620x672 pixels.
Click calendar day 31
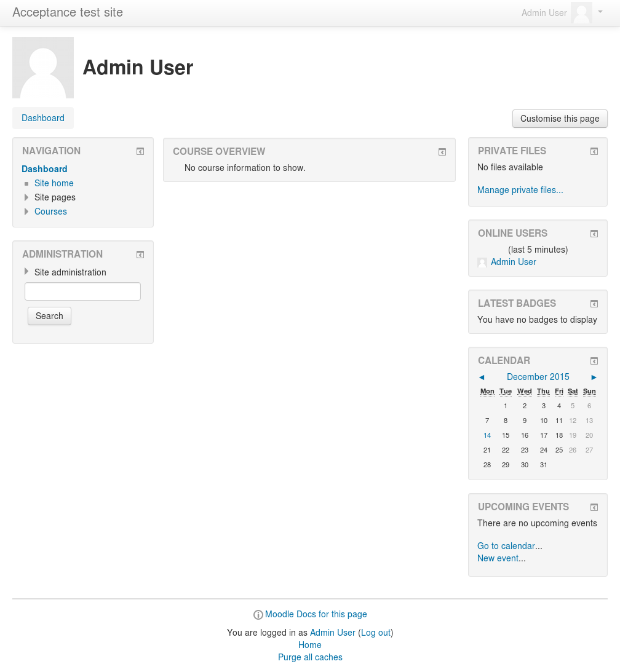tap(543, 465)
